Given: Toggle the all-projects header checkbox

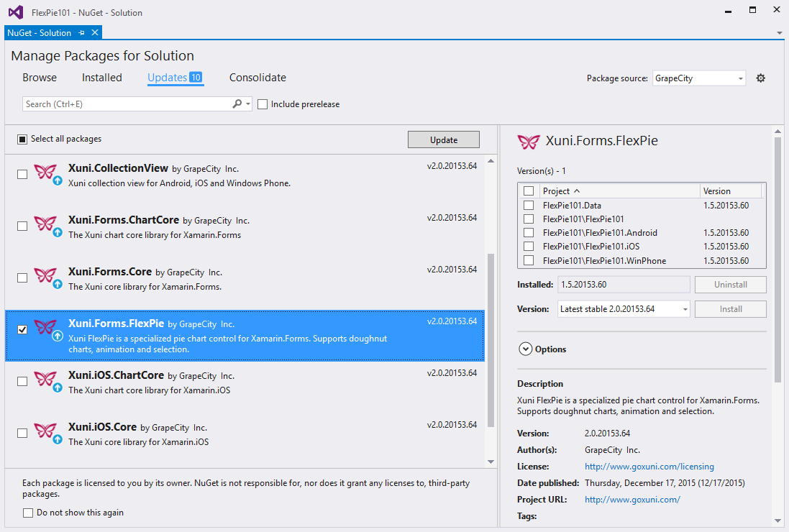Looking at the screenshot, I should (x=529, y=191).
